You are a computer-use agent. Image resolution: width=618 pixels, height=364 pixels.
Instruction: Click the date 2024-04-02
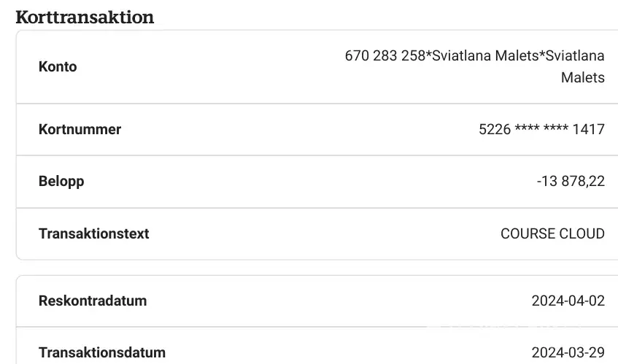568,301
